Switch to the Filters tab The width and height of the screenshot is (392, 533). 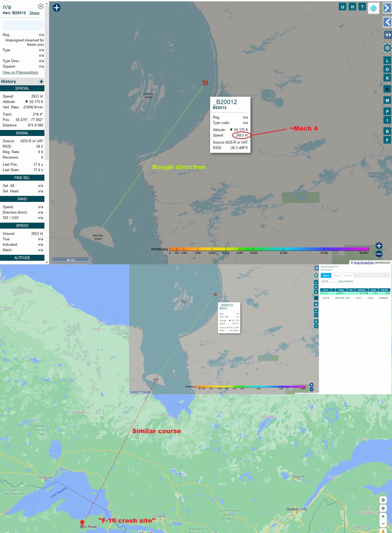point(336,275)
